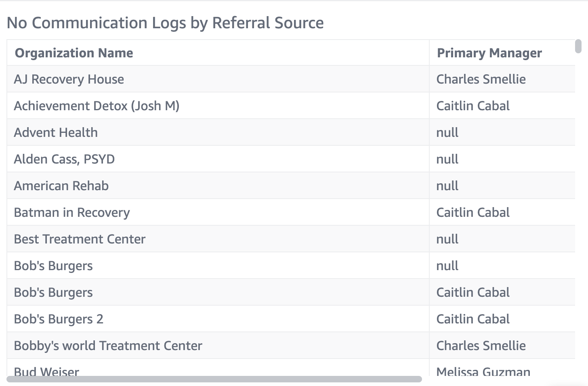Viewport: 588px width, 386px height.
Task: Select Bobby's world Treatment Center
Action: point(107,345)
